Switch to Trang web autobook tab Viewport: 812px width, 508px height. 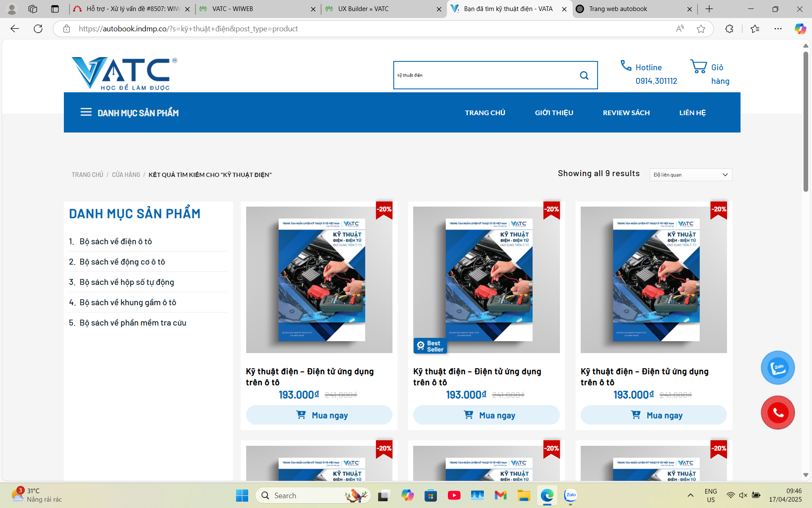(x=635, y=9)
